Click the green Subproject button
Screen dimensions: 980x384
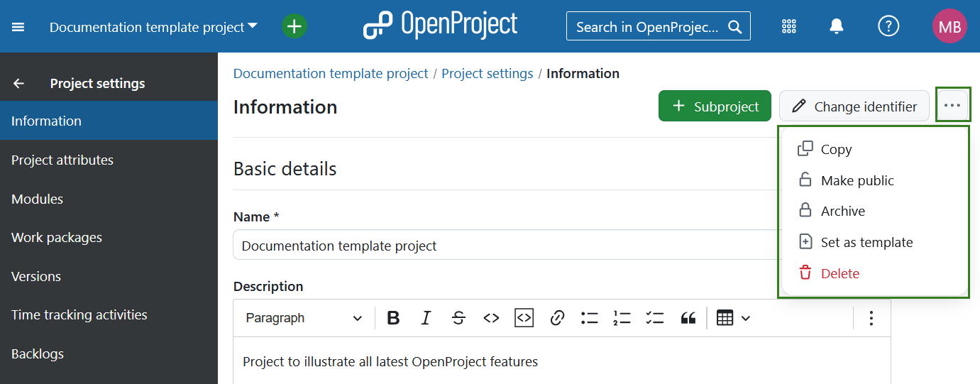coord(715,106)
